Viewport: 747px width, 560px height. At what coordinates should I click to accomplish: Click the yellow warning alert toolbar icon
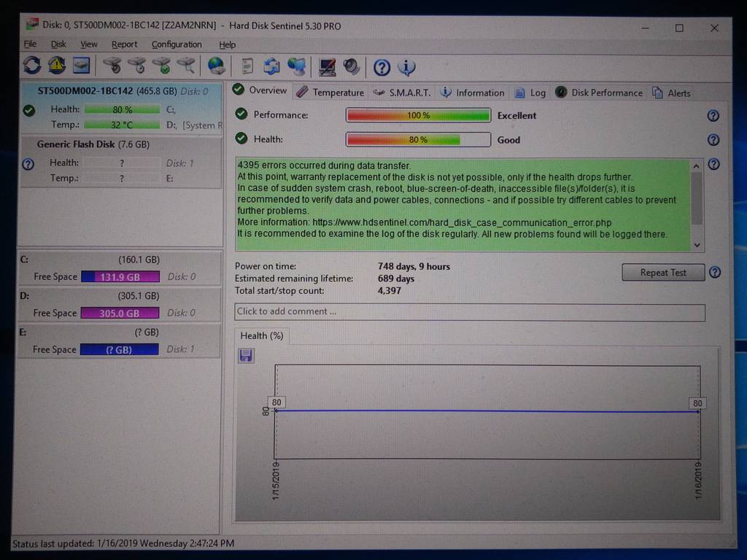tap(57, 65)
